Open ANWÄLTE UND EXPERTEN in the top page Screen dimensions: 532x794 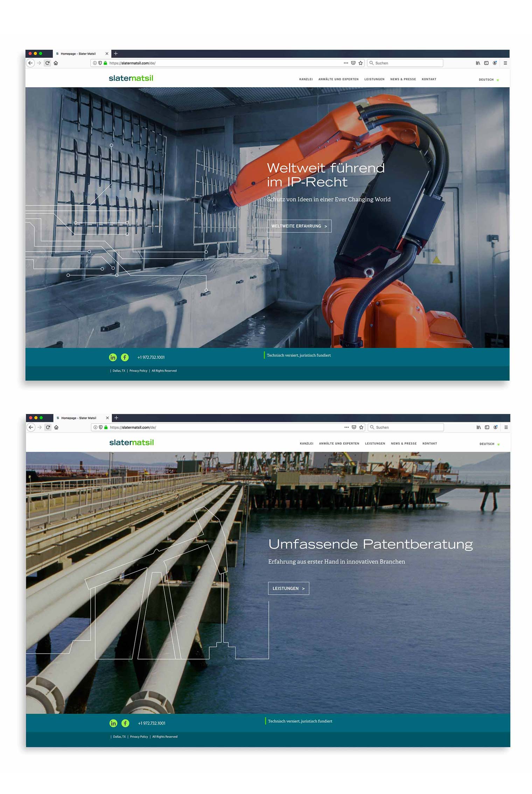(x=338, y=79)
